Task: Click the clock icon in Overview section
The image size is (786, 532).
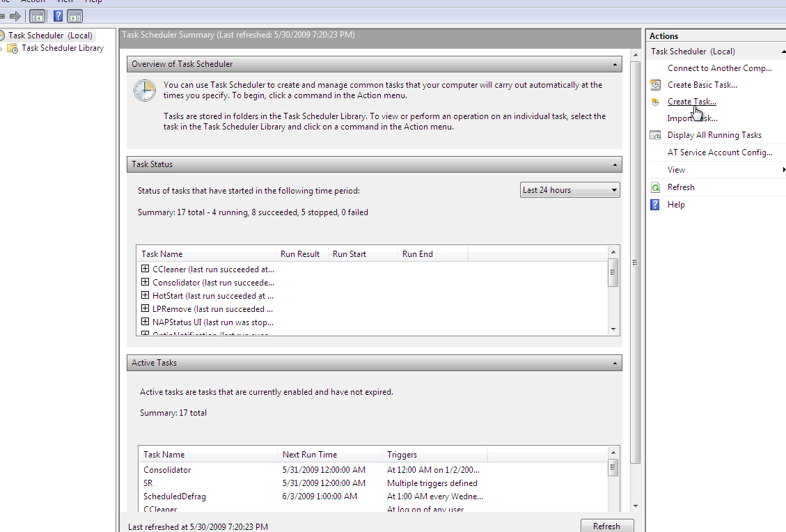Action: coord(144,91)
